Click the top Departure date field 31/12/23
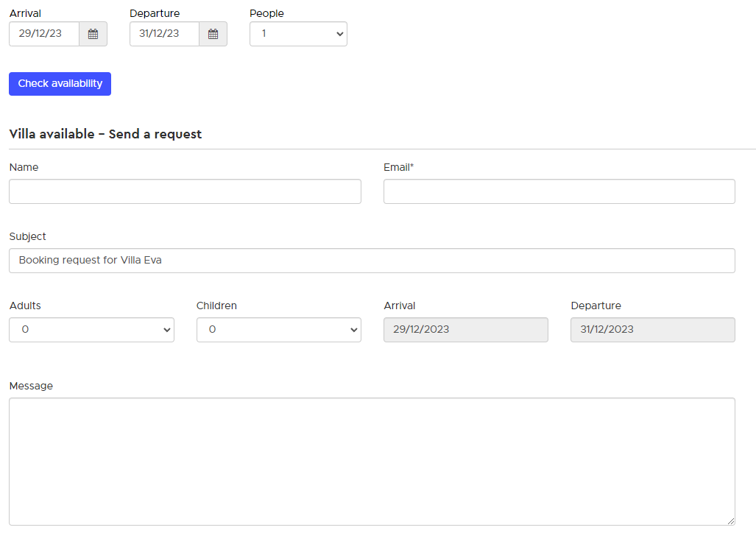Screen dimensions: 756x533 (164, 34)
